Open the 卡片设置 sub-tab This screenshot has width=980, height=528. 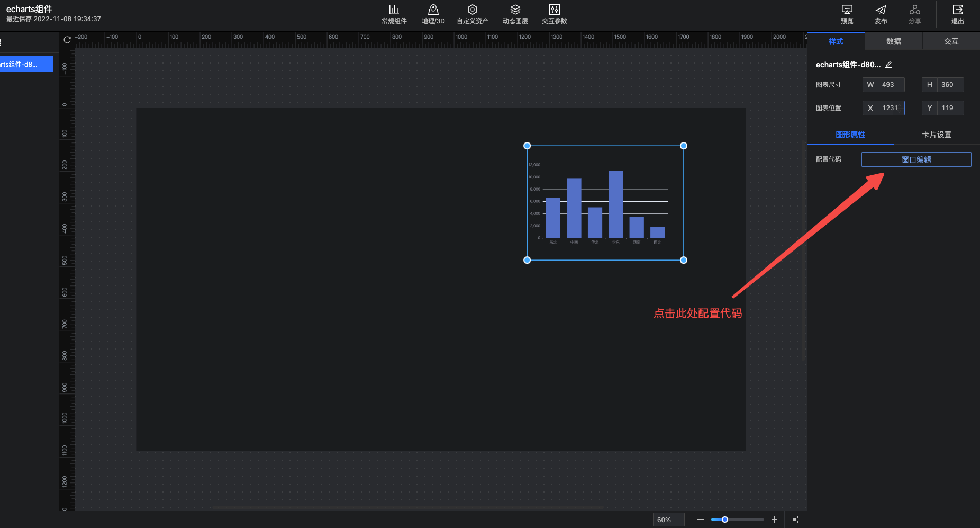pyautogui.click(x=937, y=135)
